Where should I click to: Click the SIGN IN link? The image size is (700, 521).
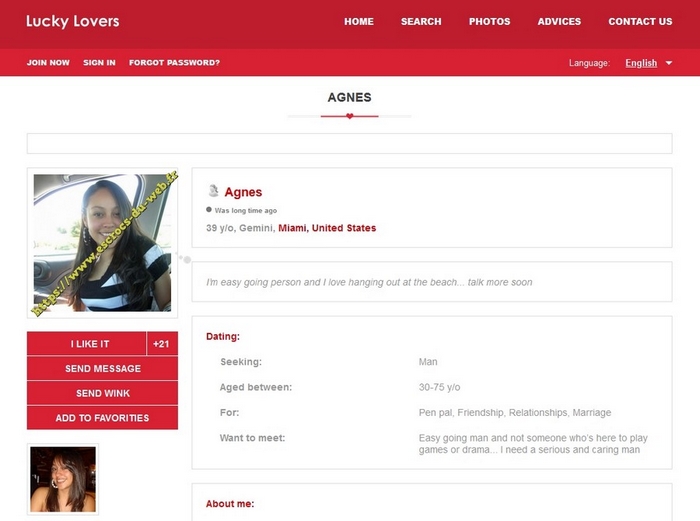(x=99, y=63)
